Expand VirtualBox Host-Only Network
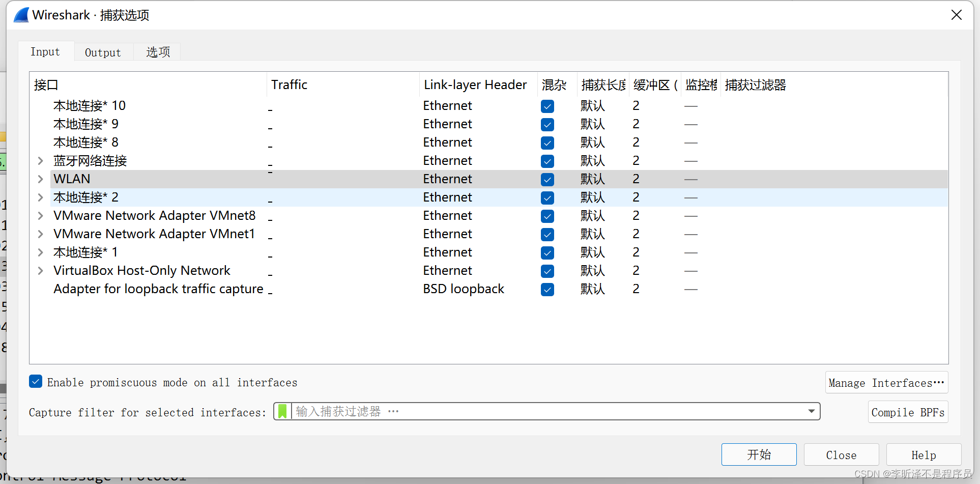The height and width of the screenshot is (484, 980). (x=41, y=271)
